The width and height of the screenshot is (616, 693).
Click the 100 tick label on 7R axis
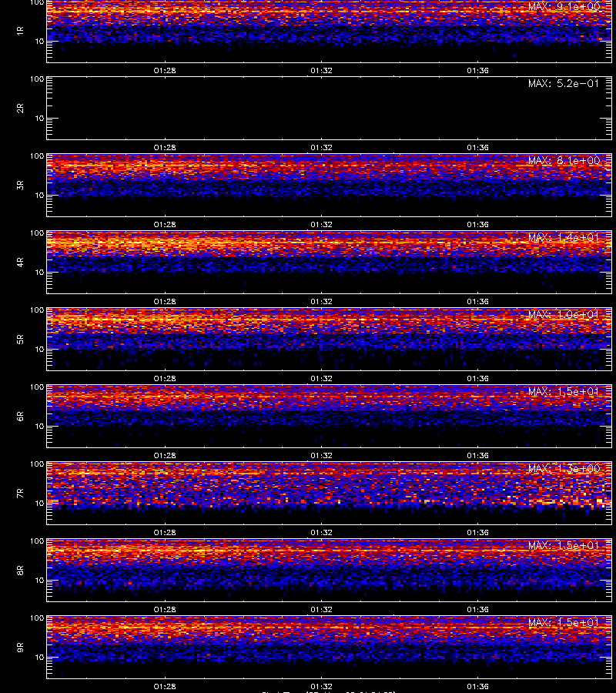click(37, 464)
